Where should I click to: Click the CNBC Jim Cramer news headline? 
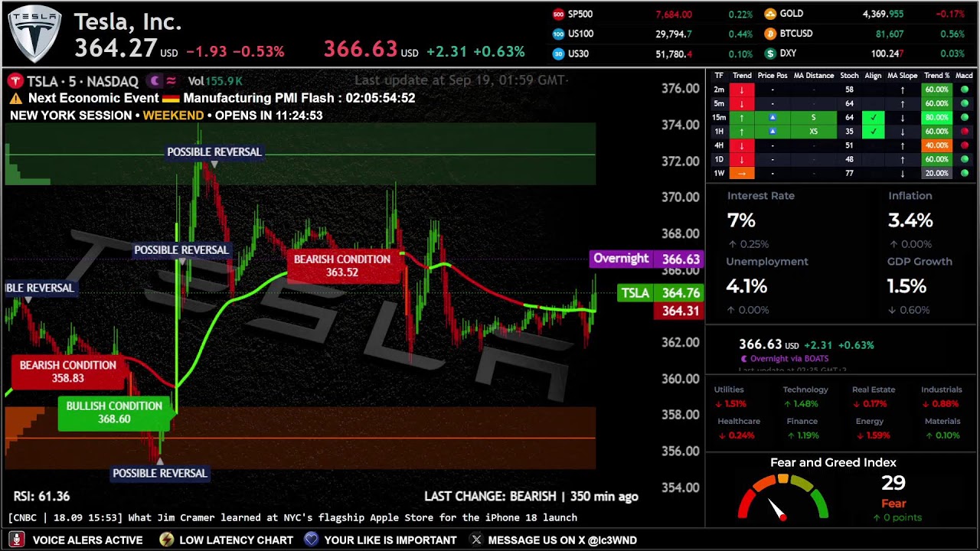pyautogui.click(x=292, y=518)
